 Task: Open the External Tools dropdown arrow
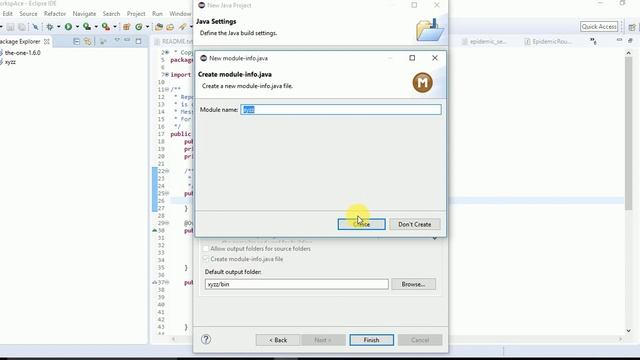pyautogui.click(x=115, y=27)
